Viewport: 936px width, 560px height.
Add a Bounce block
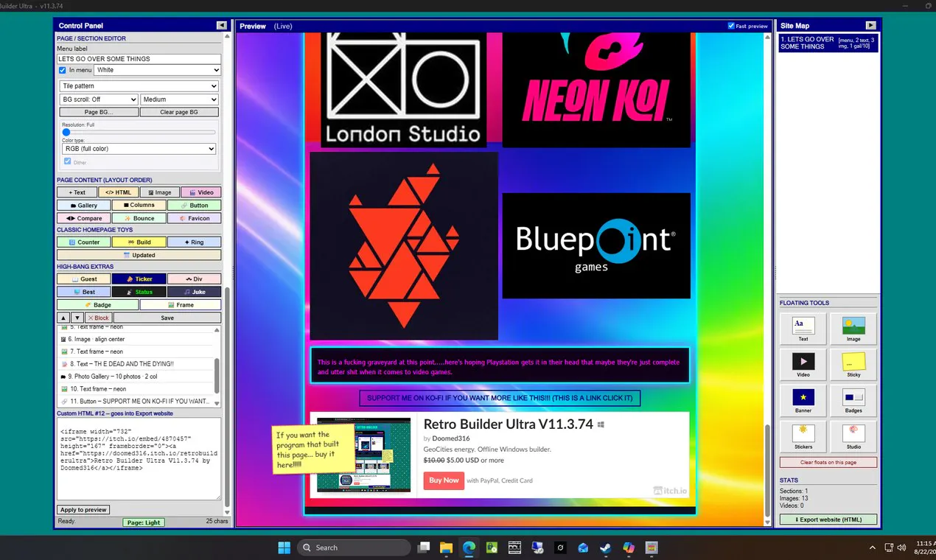click(139, 218)
